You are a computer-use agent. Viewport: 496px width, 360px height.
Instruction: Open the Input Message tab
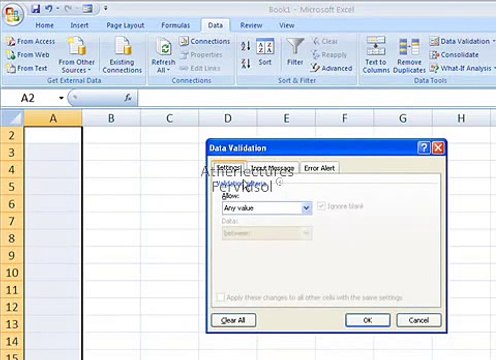273,168
